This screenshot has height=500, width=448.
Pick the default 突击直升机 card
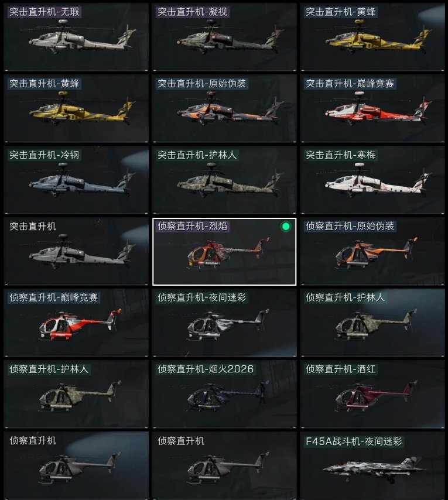click(x=76, y=251)
